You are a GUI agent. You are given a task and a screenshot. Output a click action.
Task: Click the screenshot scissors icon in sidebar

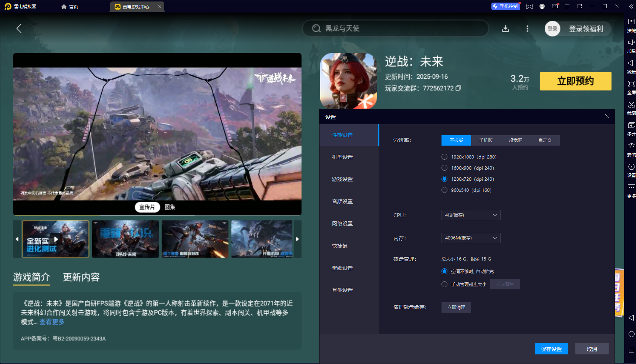[x=631, y=105]
